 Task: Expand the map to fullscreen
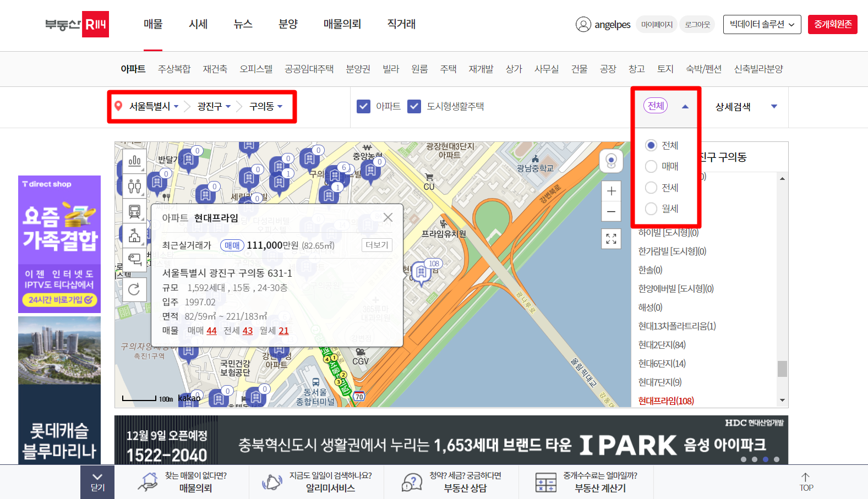tap(611, 239)
